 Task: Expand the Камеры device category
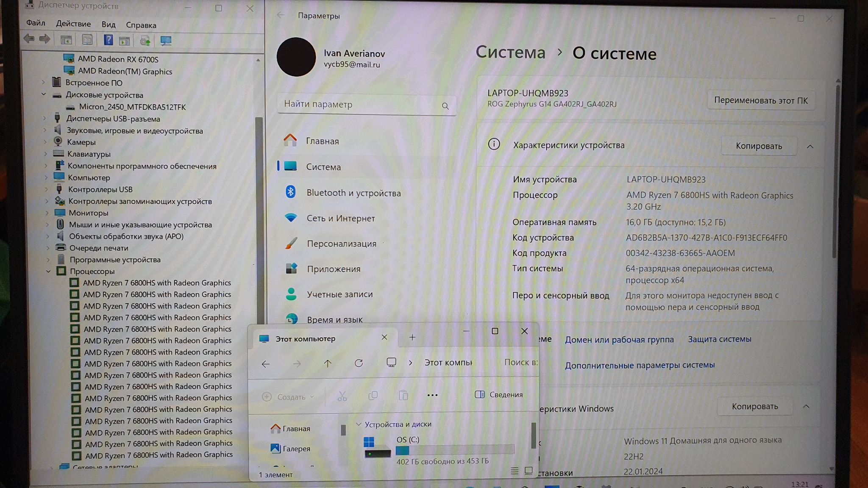coord(45,142)
